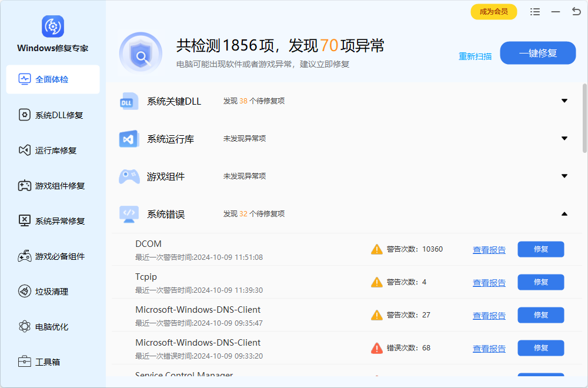Viewport: 588px width, 388px height.
Task: Click the shield scan icon in header
Action: [x=141, y=53]
